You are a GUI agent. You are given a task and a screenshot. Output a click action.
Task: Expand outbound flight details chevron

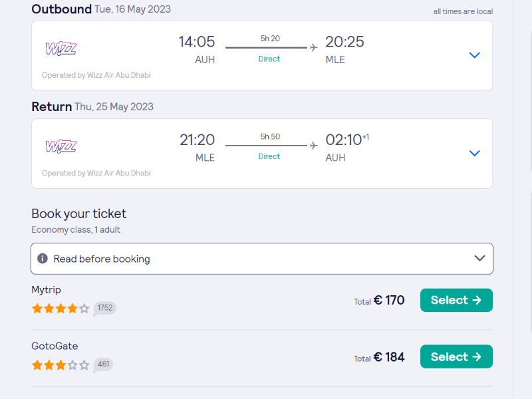pos(474,55)
